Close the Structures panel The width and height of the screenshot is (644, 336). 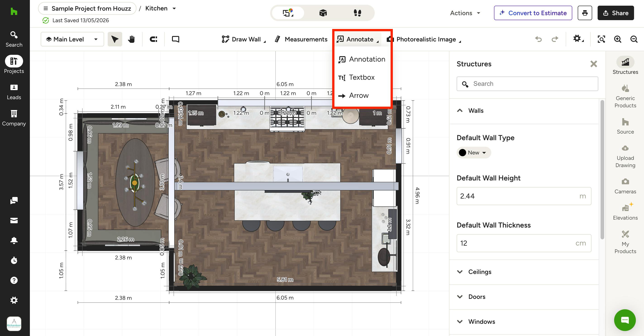pyautogui.click(x=594, y=64)
